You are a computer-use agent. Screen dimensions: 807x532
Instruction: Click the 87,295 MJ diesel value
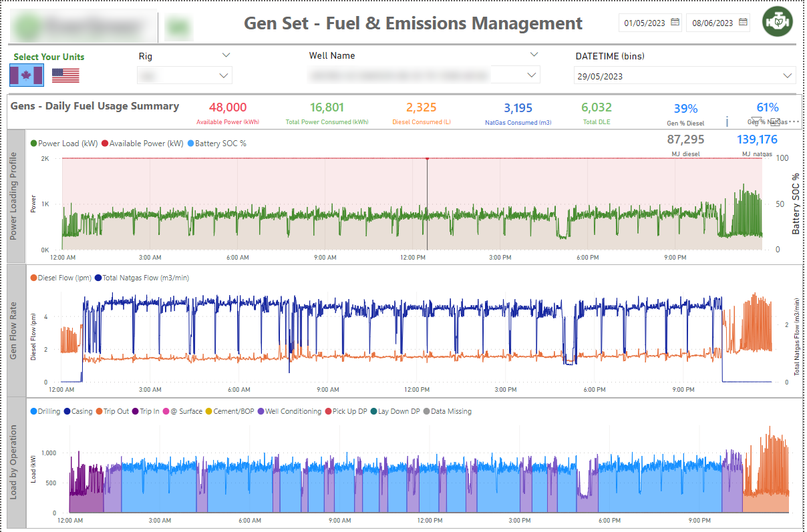click(x=685, y=140)
